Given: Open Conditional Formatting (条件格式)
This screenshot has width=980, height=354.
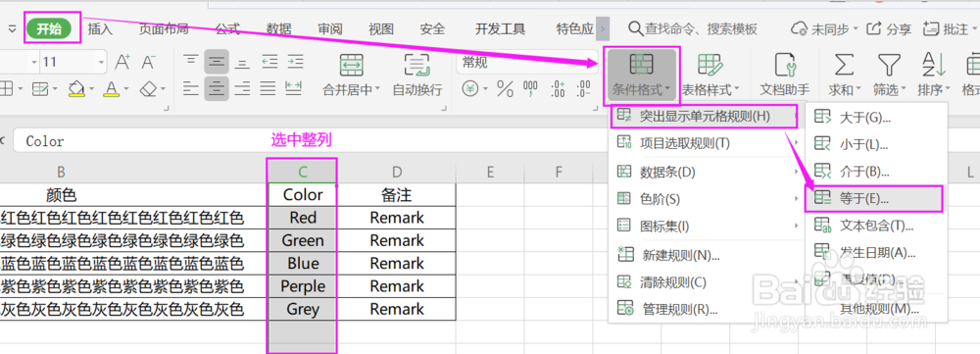Looking at the screenshot, I should pyautogui.click(x=641, y=76).
